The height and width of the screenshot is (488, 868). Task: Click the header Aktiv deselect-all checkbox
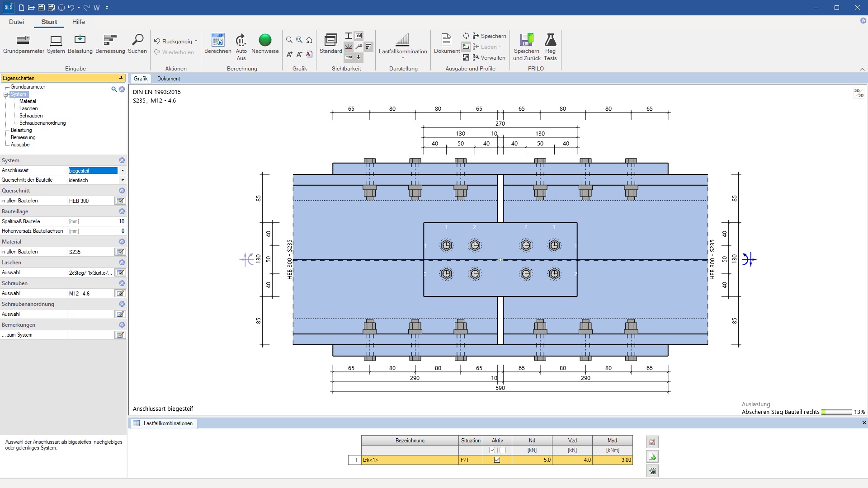tap(503, 450)
